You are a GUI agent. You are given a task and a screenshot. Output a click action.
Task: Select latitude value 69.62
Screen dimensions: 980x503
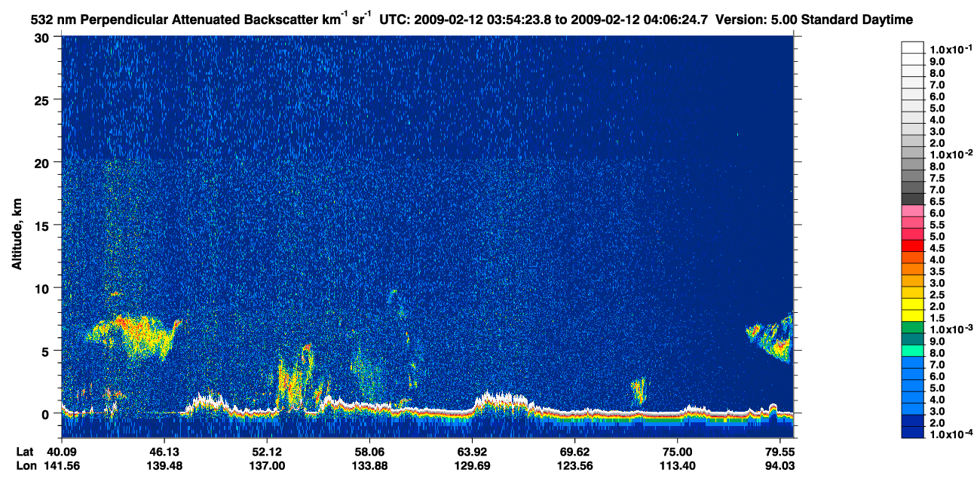click(574, 451)
